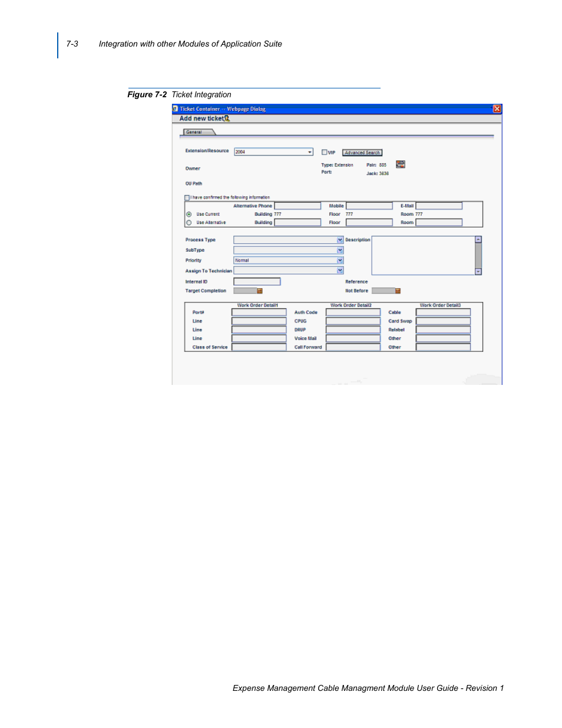The height and width of the screenshot is (728, 562).
Task: Focus the Cable field
Action: (444, 312)
